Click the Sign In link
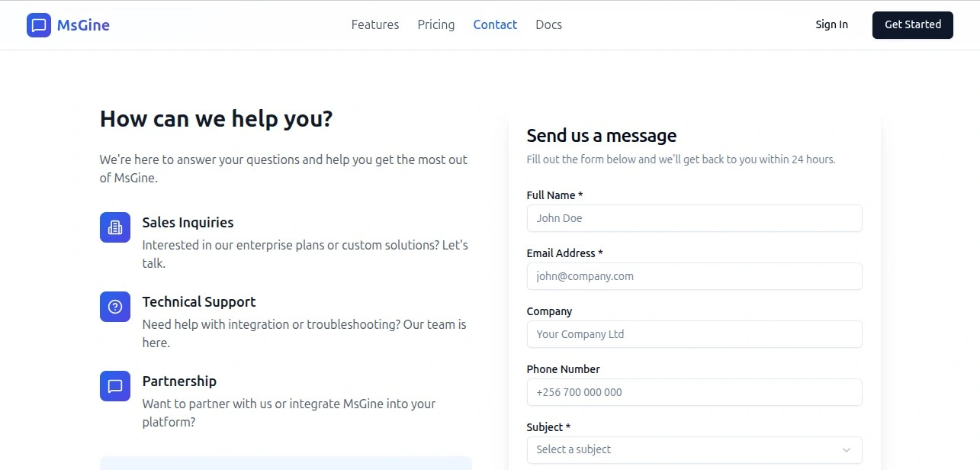The height and width of the screenshot is (470, 980). 831,25
